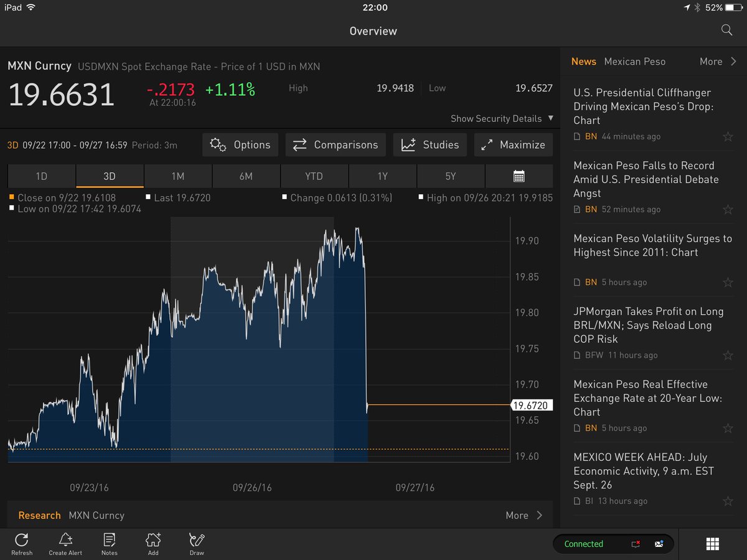Tap the Create Alert bell icon

[65, 543]
